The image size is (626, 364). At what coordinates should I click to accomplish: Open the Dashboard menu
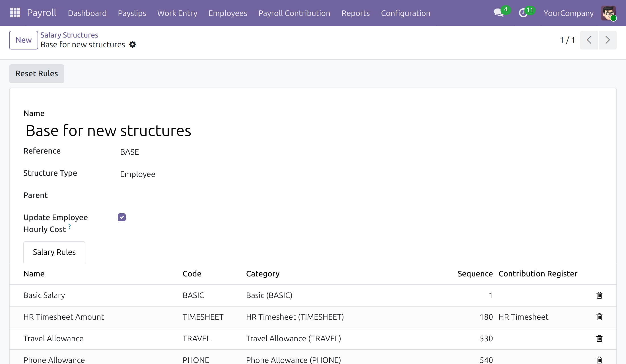point(87,13)
